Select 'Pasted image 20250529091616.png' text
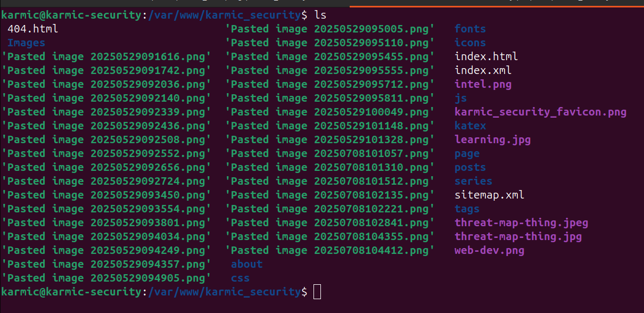The width and height of the screenshot is (644, 313). tap(106, 56)
